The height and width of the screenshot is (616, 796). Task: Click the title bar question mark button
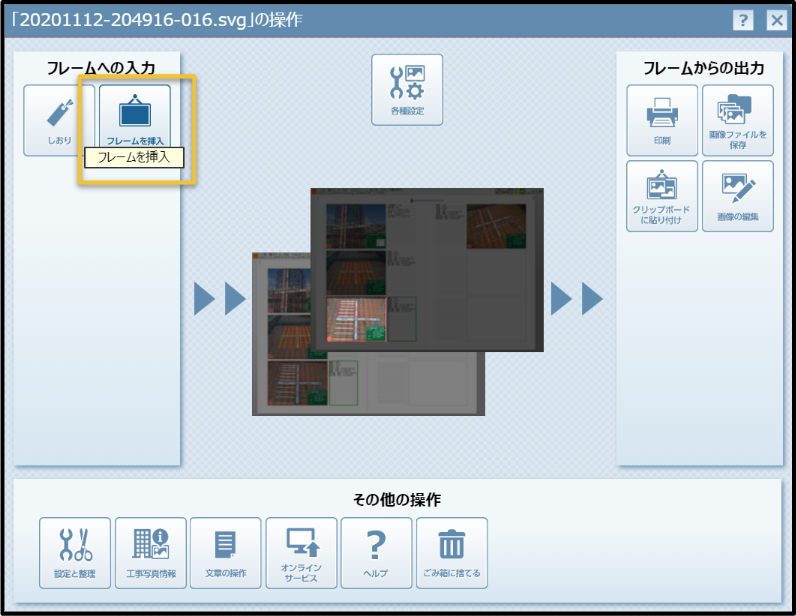(x=742, y=20)
